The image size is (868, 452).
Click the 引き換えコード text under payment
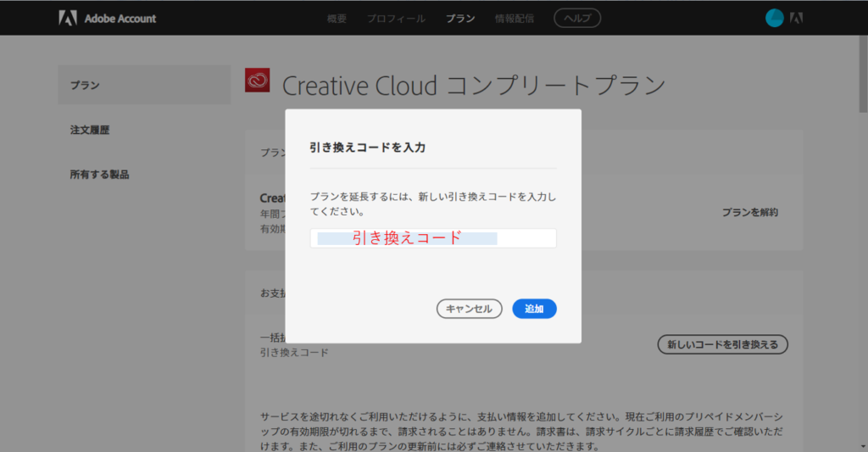coord(294,352)
